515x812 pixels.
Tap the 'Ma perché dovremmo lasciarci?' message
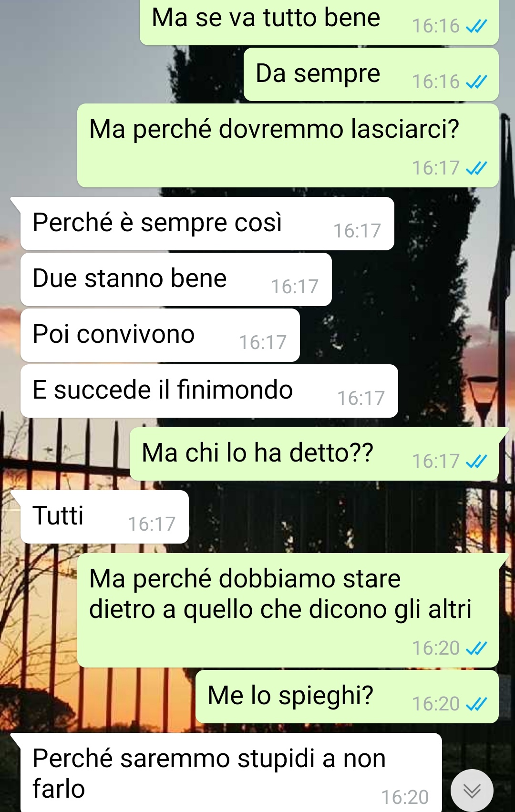tap(288, 145)
